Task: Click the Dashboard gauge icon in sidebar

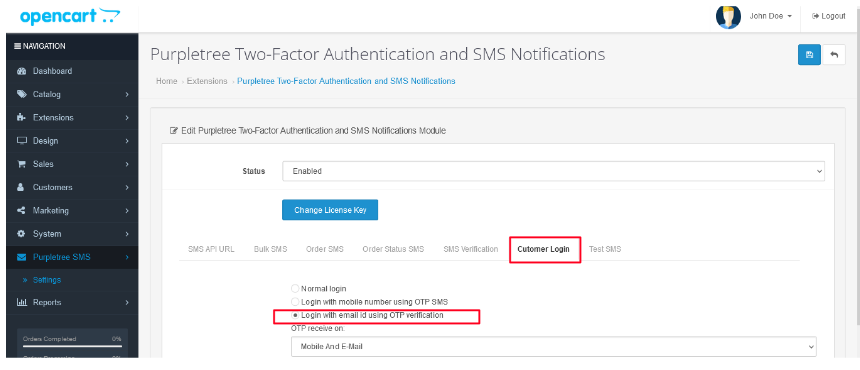Action: (x=22, y=71)
